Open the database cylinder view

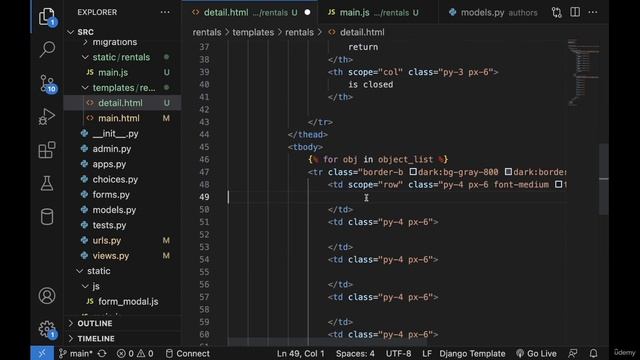pyautogui.click(x=47, y=217)
